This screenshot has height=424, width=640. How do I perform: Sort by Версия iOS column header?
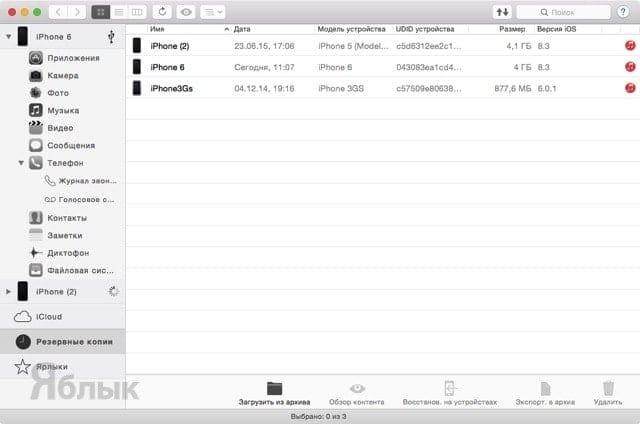point(556,29)
